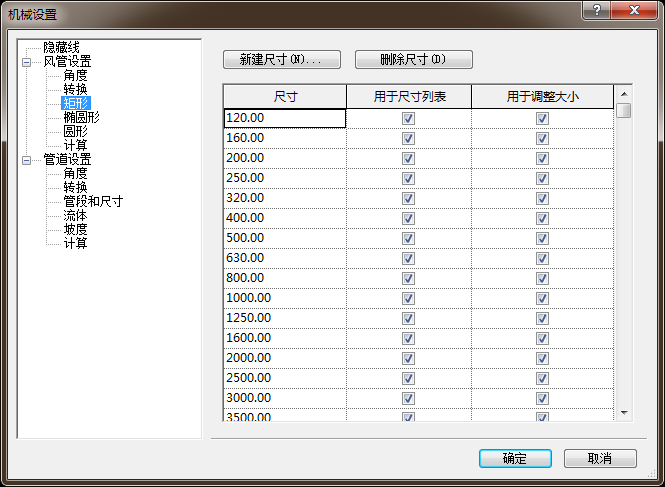Select 转换 under 管道设置
Screen dimensions: 665x487
[x=75, y=187]
